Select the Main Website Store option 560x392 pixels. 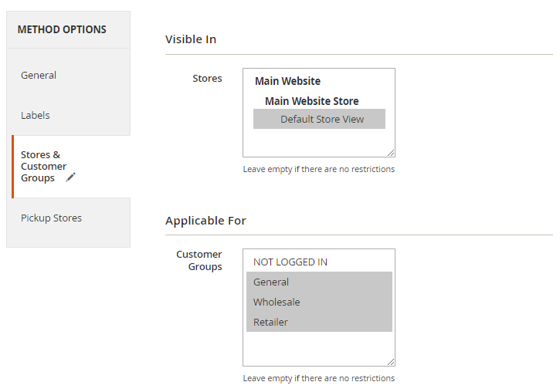click(x=311, y=101)
